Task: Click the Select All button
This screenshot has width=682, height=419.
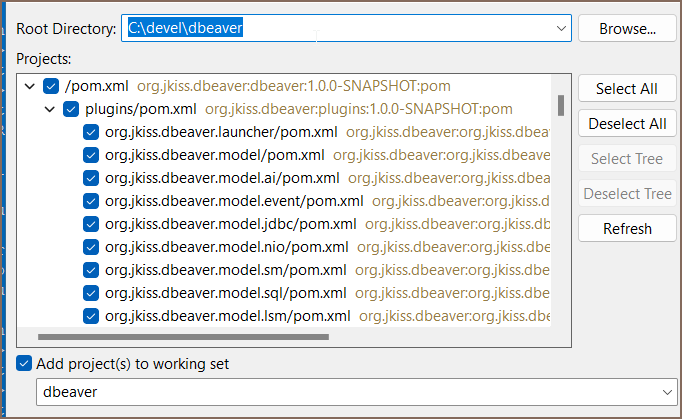Action: (627, 89)
